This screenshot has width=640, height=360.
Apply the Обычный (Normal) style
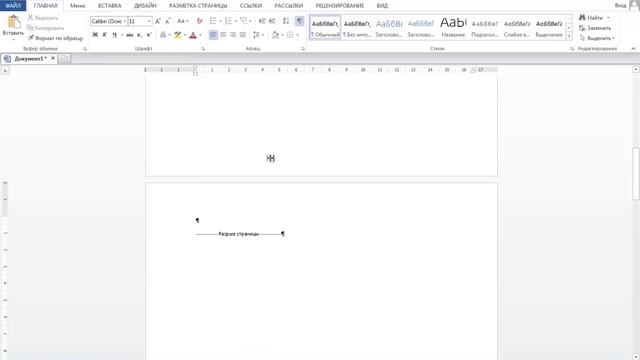tap(325, 28)
